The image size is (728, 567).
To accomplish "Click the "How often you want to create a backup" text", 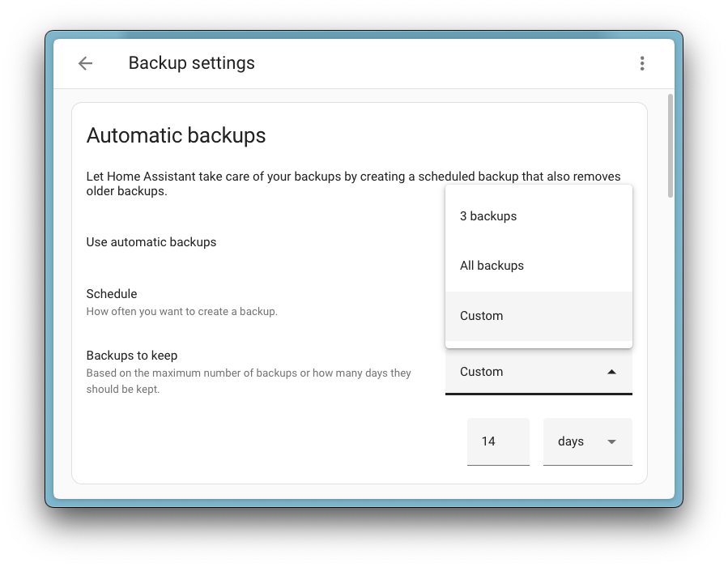I will [x=181, y=311].
